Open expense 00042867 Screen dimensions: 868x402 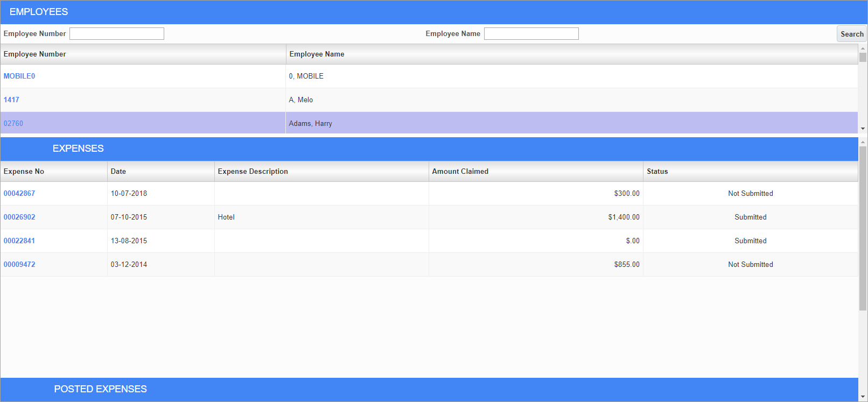19,194
